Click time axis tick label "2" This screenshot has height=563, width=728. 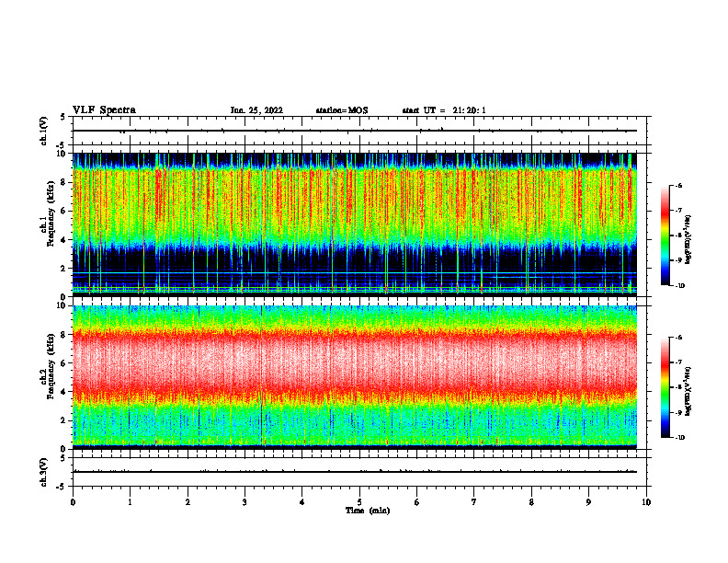click(x=188, y=502)
